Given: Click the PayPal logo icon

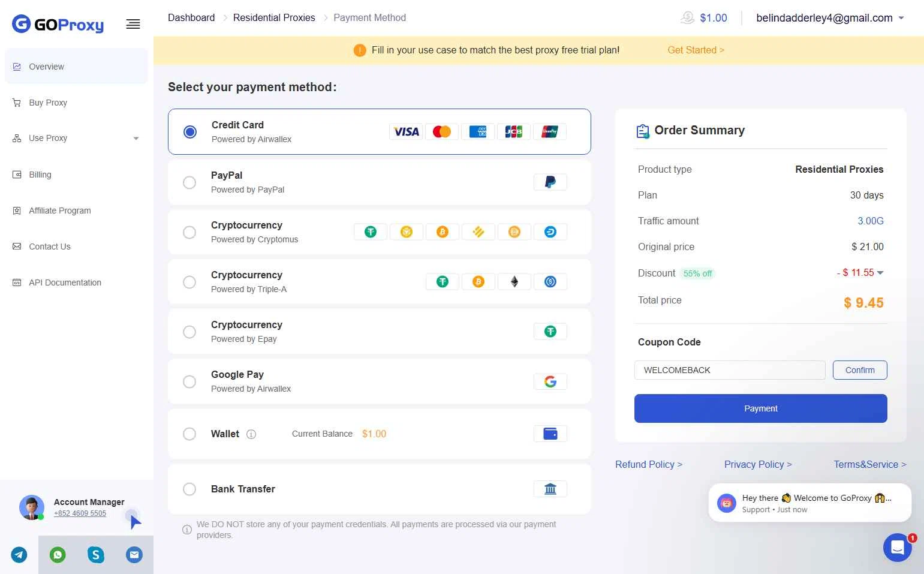Looking at the screenshot, I should (550, 182).
